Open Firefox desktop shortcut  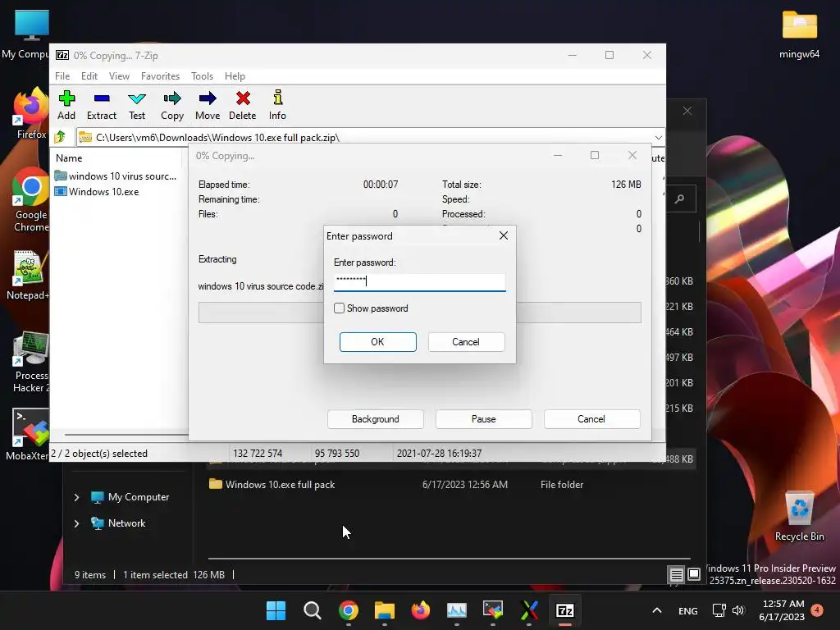click(x=31, y=113)
